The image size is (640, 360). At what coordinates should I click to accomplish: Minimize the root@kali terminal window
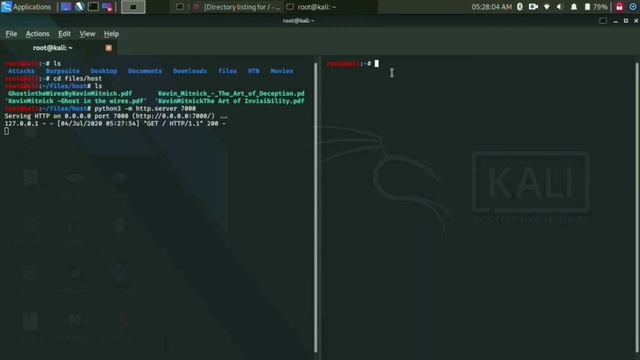(x=616, y=21)
